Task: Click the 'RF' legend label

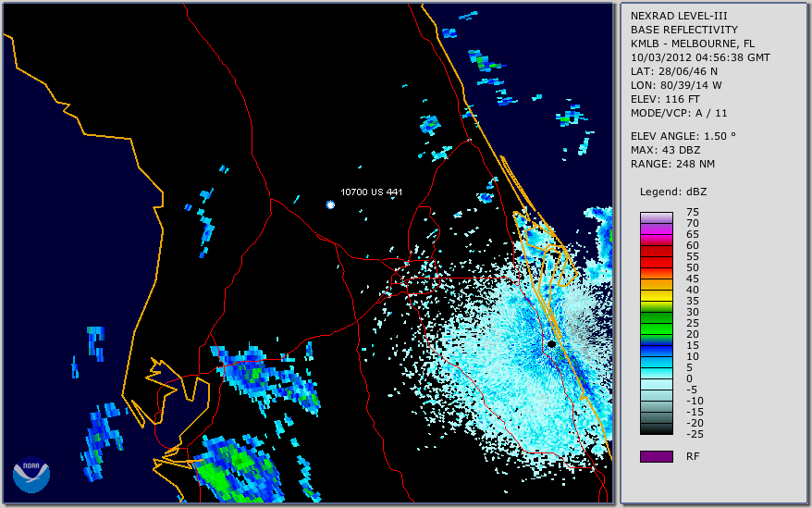Action: tap(693, 456)
